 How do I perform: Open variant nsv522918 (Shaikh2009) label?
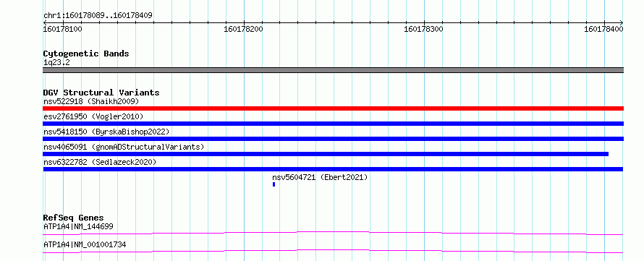coord(91,101)
